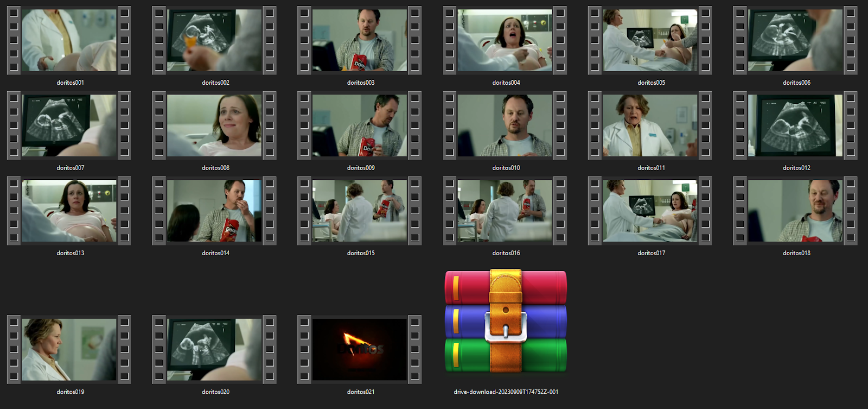Select the doritos013 video thumbnail

(69, 211)
